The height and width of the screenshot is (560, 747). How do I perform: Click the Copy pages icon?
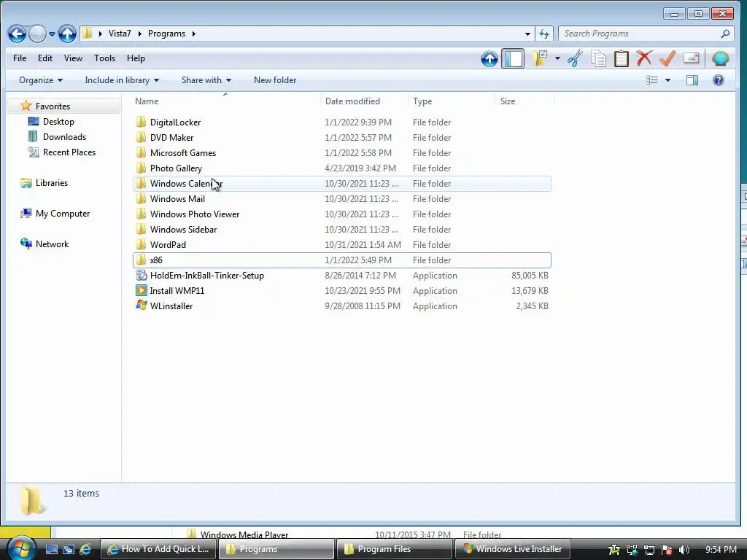598,58
